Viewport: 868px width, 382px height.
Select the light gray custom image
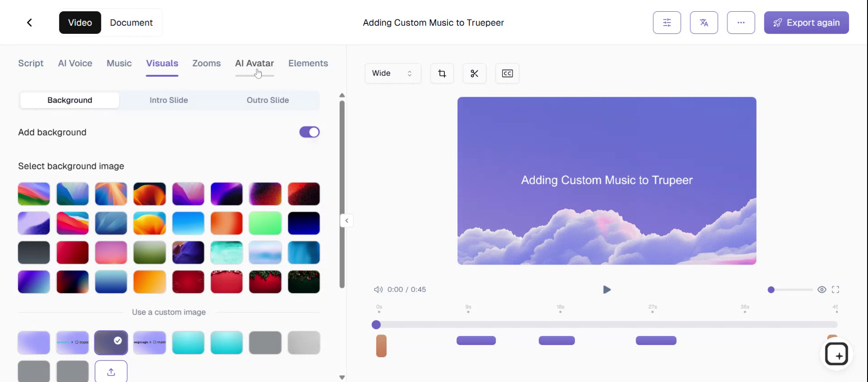pos(304,343)
